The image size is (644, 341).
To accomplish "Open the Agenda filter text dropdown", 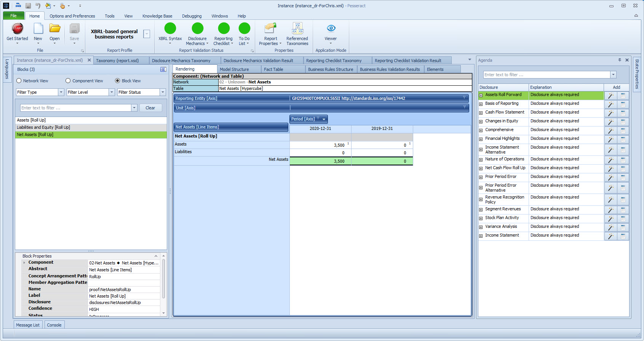I will 613,75.
